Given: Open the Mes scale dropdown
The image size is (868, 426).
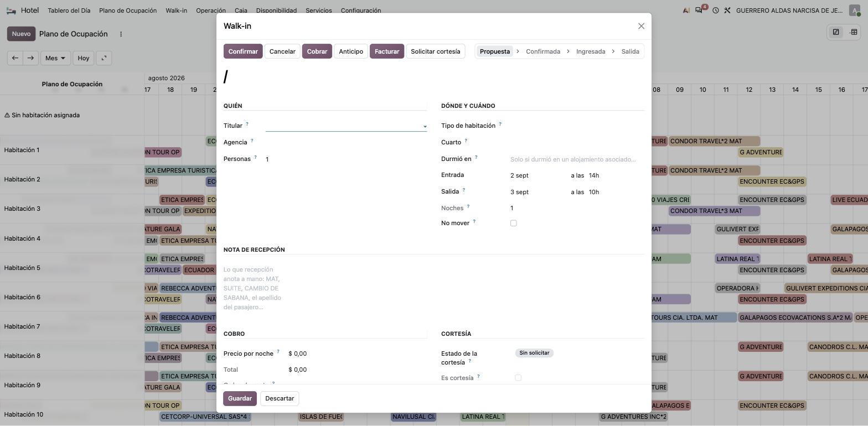Looking at the screenshot, I should click(x=55, y=58).
